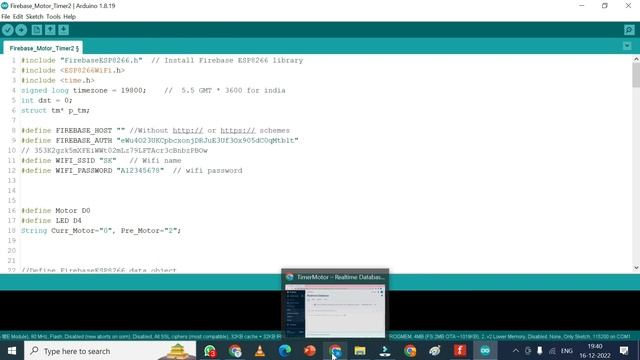Click '#define LED D4' line
This screenshot has height=360, width=640.
51,220
